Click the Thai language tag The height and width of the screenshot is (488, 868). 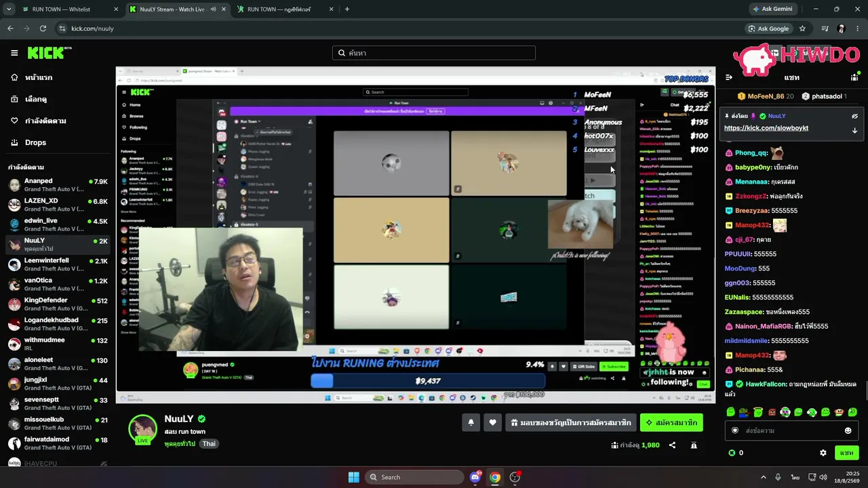pos(209,444)
